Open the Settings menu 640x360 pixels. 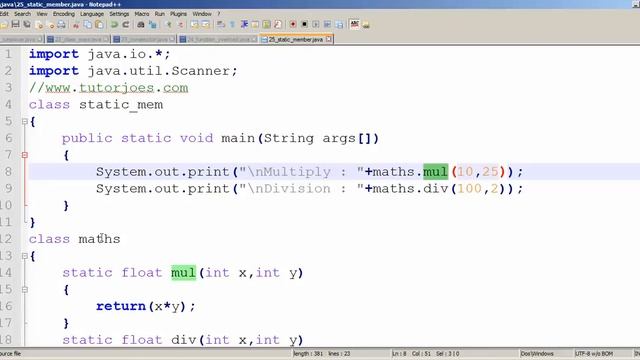tap(119, 14)
